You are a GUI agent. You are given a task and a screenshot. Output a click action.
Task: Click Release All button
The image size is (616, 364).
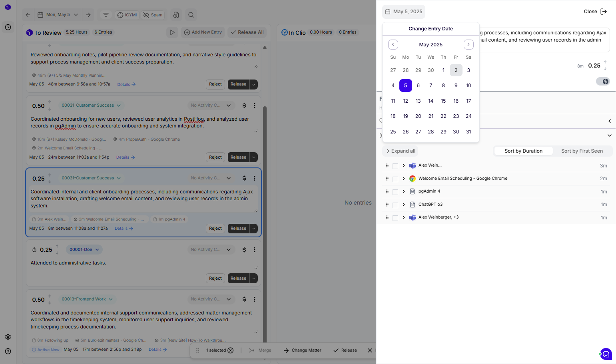click(x=247, y=32)
